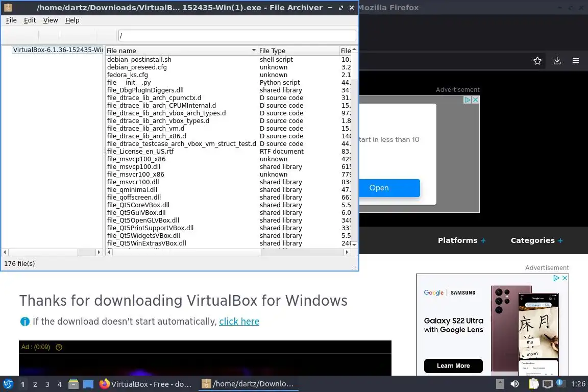
Task: Open the removable media eject tray icon
Action: pyautogui.click(x=500, y=384)
